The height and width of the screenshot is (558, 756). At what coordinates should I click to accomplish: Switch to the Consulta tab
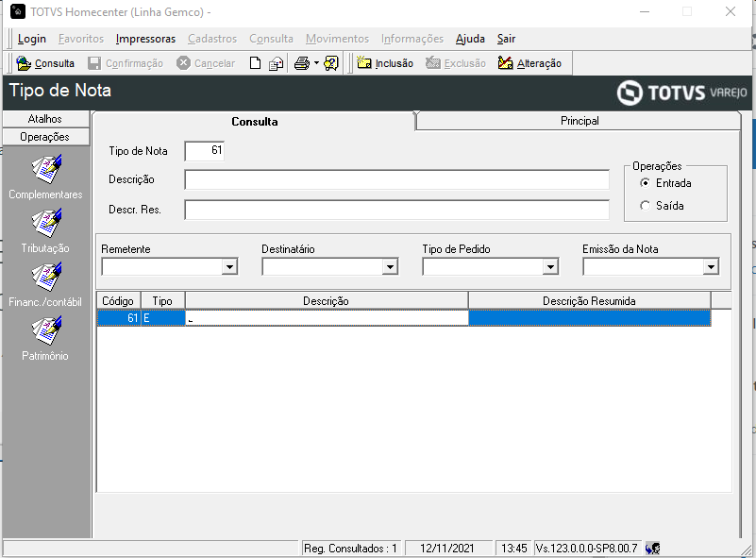click(255, 122)
